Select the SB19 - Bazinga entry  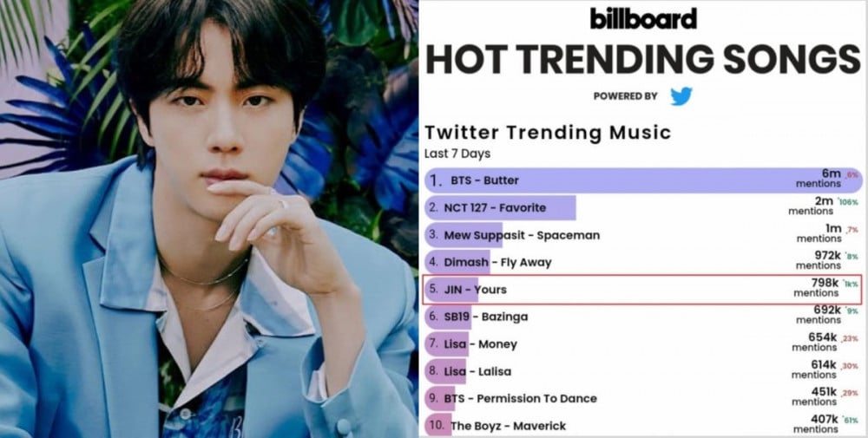point(643,317)
